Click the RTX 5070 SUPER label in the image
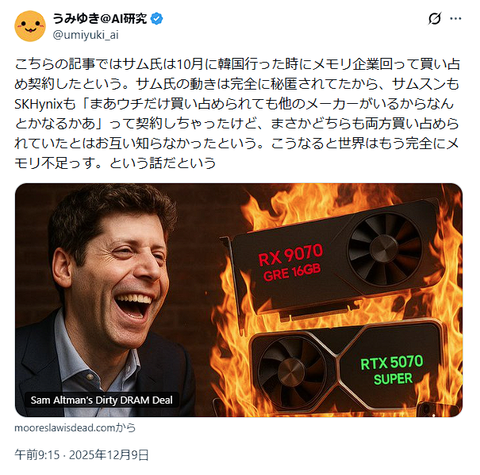 392,370
